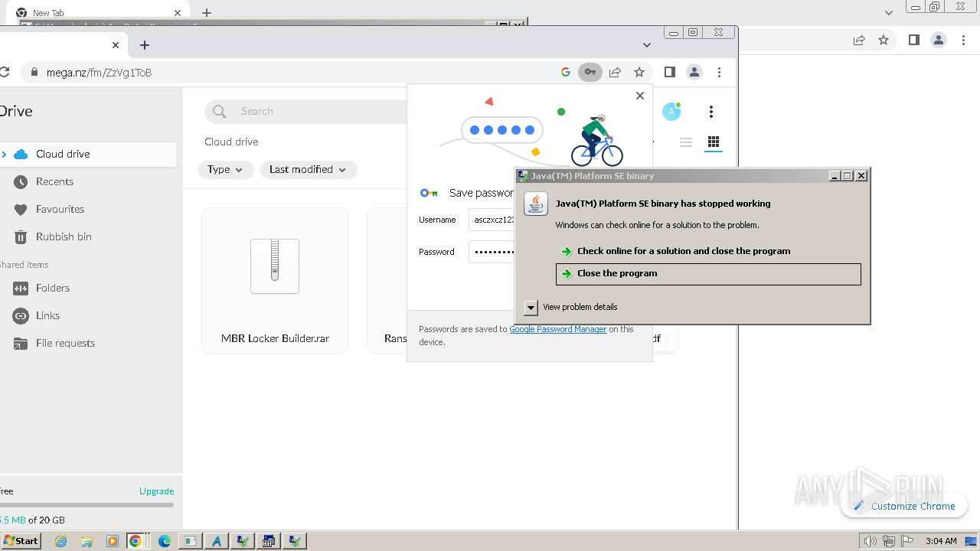The image size is (980, 551).
Task: Open profile icon in MEGA Chrome window
Action: coord(694,72)
